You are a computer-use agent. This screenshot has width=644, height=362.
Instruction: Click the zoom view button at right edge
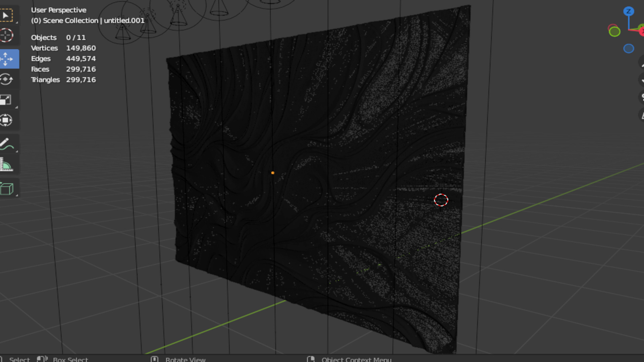(641, 62)
